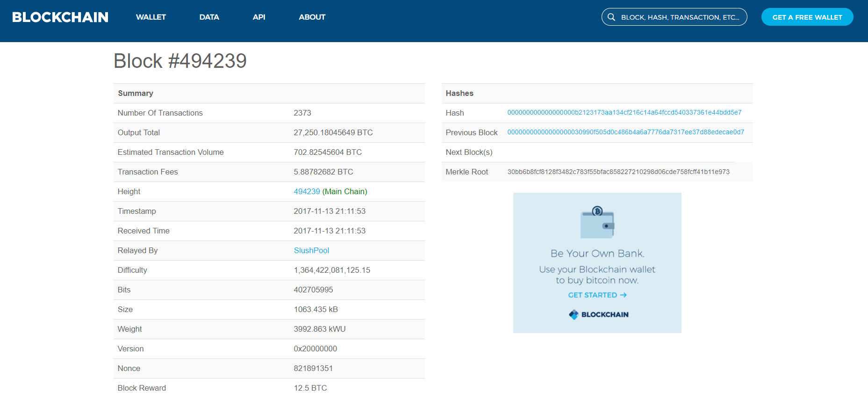The image size is (868, 400).
Task: Click the Block #494239 page title
Action: (x=180, y=61)
